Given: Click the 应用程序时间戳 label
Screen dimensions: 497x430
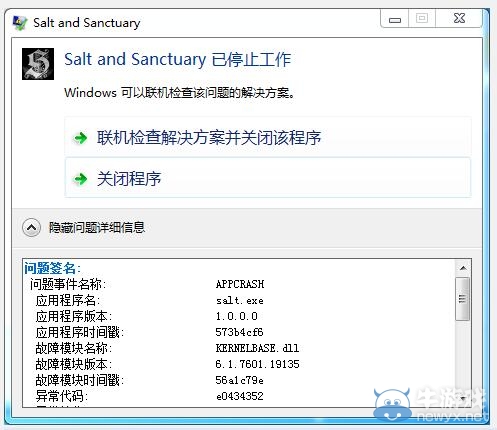Looking at the screenshot, I should tap(80, 332).
